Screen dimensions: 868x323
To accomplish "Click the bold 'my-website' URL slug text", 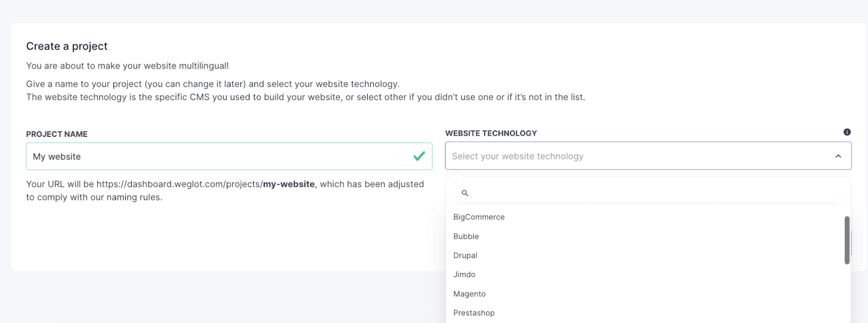I will click(x=289, y=184).
